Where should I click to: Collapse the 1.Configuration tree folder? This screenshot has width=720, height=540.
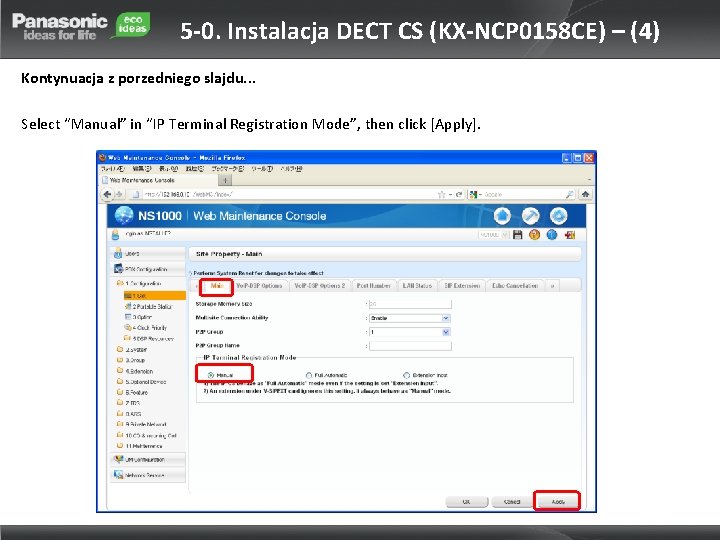tap(120, 283)
